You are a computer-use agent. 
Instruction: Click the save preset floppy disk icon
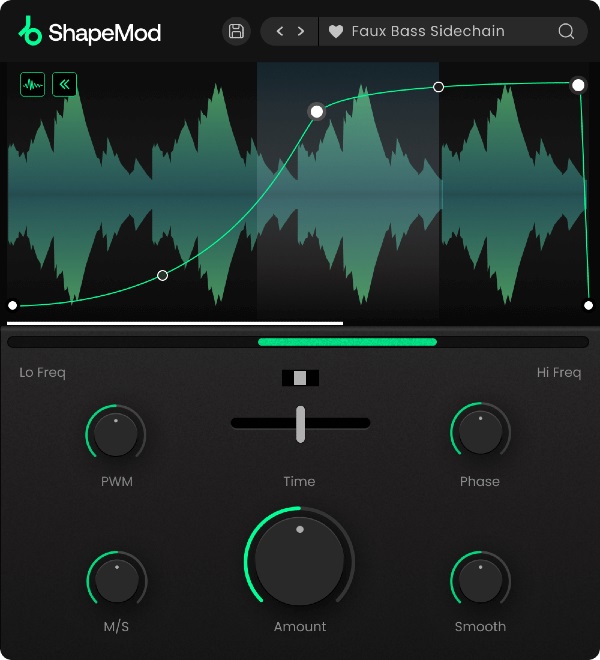(236, 31)
